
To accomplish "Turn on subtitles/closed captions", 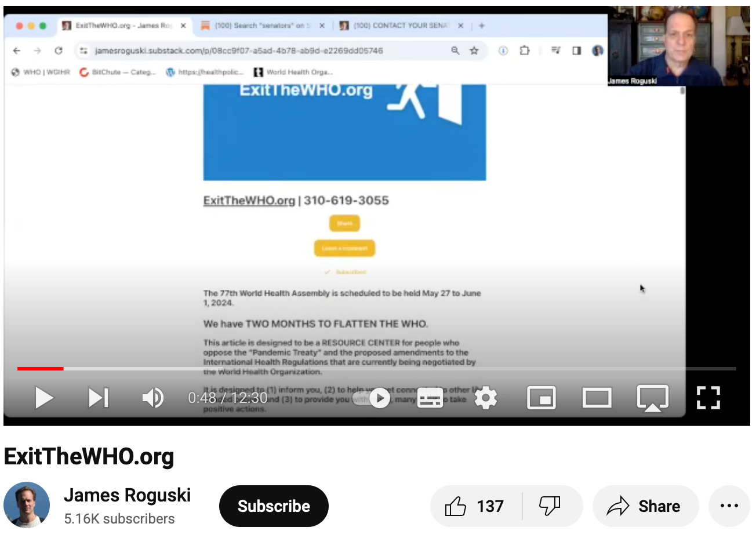I will (430, 398).
